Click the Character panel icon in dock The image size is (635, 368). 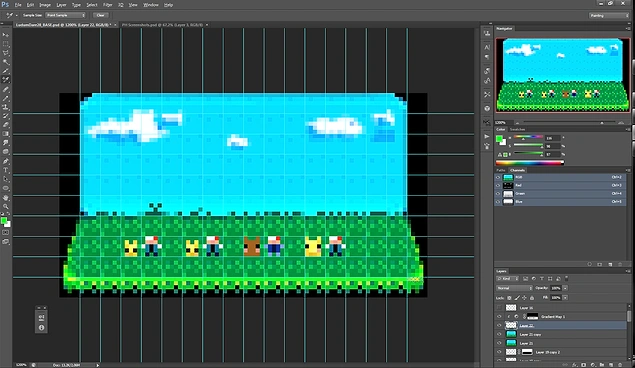[x=487, y=47]
